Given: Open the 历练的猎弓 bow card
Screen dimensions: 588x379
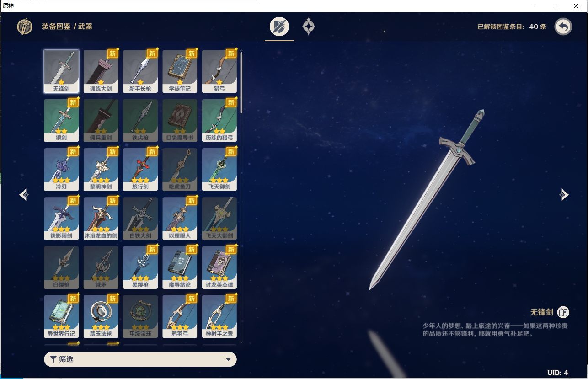Looking at the screenshot, I should 219,120.
